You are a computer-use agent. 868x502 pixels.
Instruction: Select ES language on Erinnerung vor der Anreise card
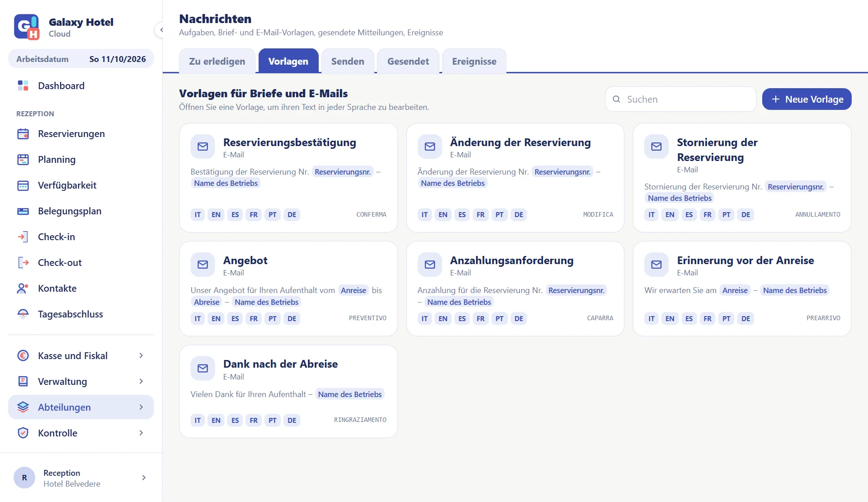pyautogui.click(x=689, y=318)
